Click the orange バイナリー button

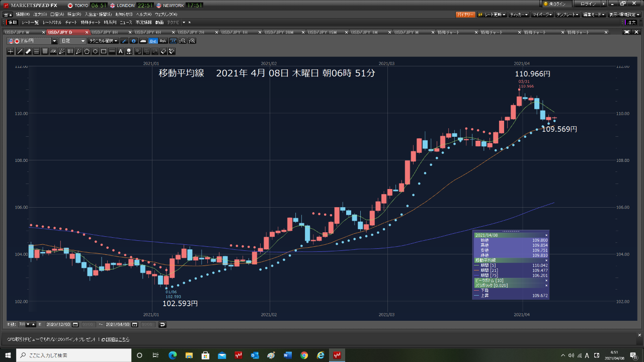[465, 15]
